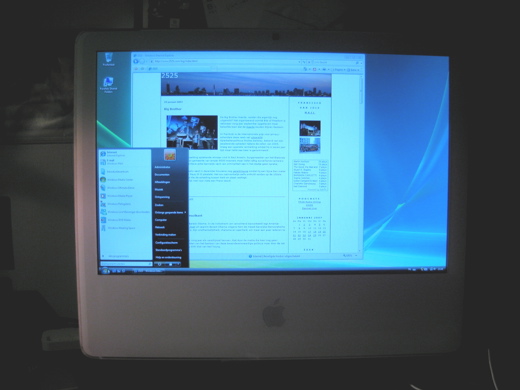Open the Extra tools dropdown in IE

click(353, 70)
